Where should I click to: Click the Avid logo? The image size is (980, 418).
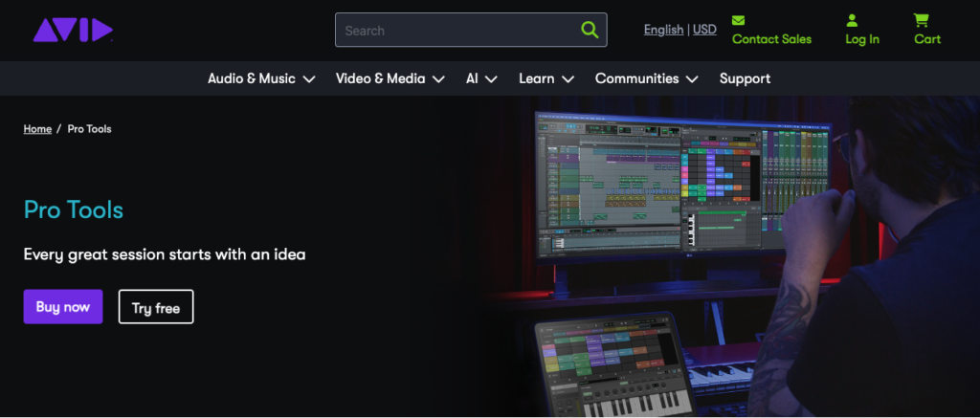coord(73,30)
